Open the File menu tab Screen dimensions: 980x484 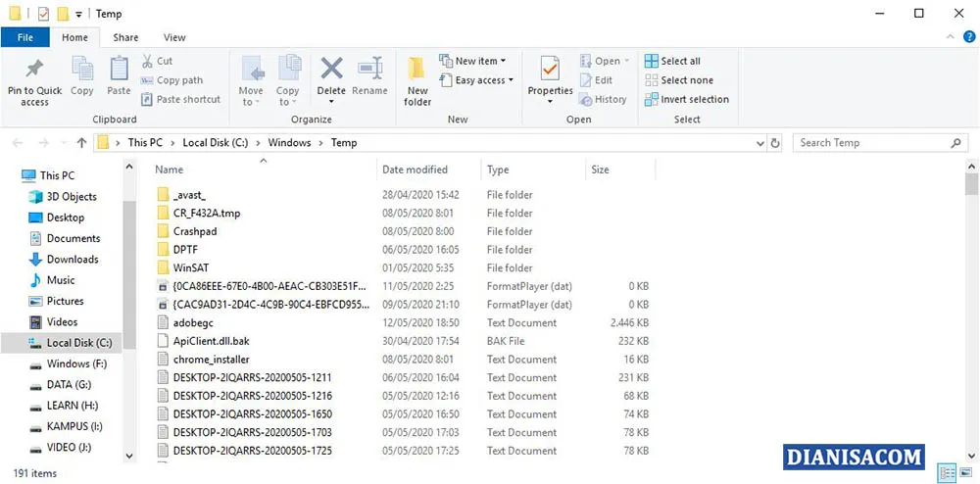(x=25, y=37)
